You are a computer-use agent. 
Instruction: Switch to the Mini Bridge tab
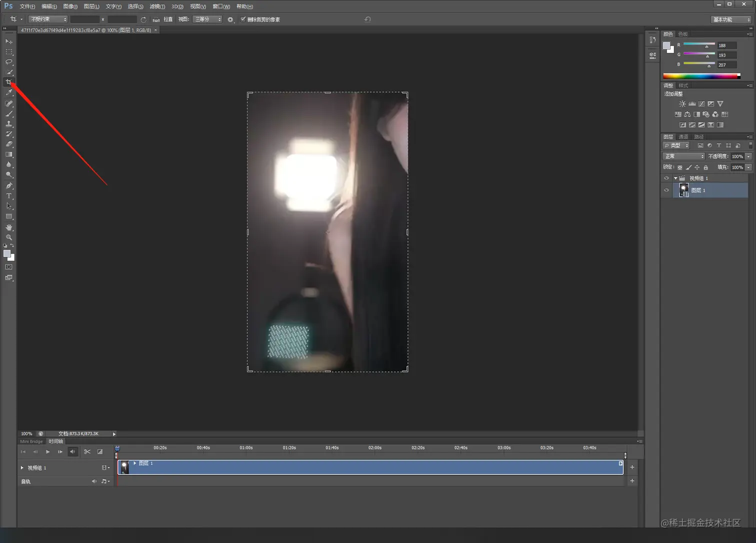click(31, 441)
